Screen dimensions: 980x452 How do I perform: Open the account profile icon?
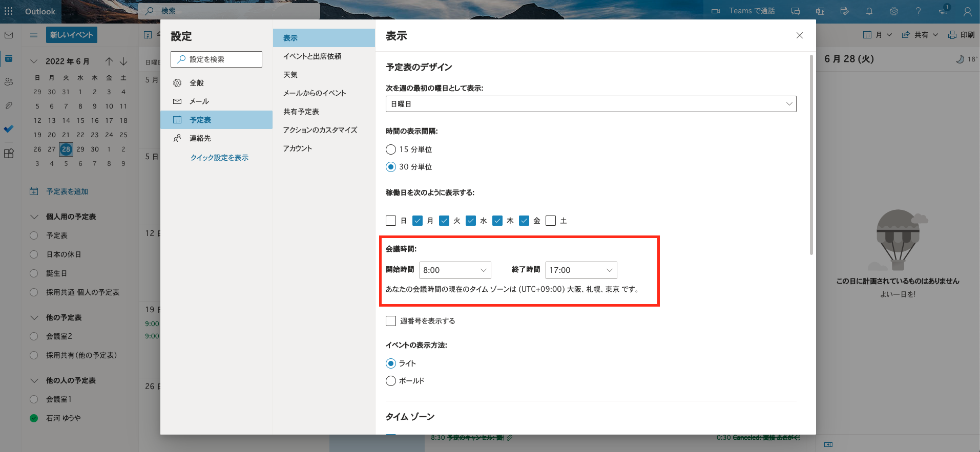tap(968, 11)
